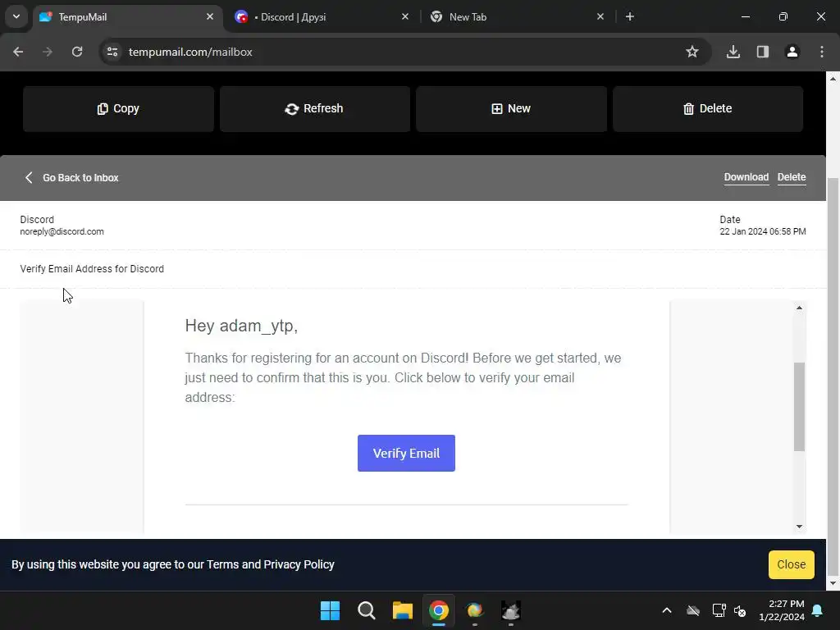Open the Chrome three-dot menu
The width and height of the screenshot is (840, 630).
click(822, 52)
